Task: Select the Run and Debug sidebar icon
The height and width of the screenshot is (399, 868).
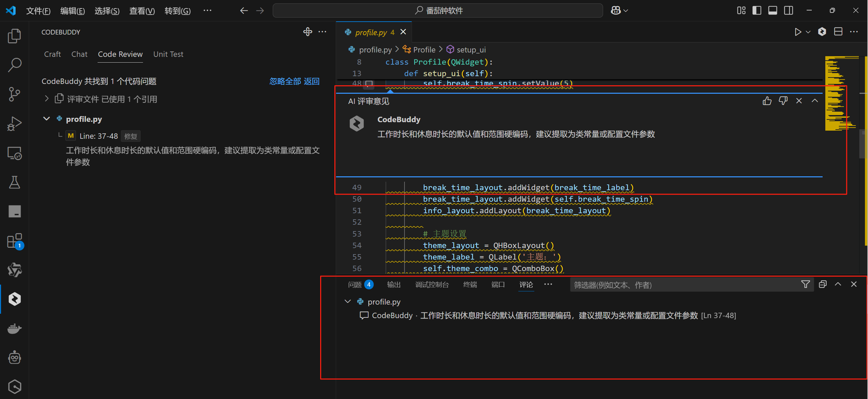Action: (14, 123)
